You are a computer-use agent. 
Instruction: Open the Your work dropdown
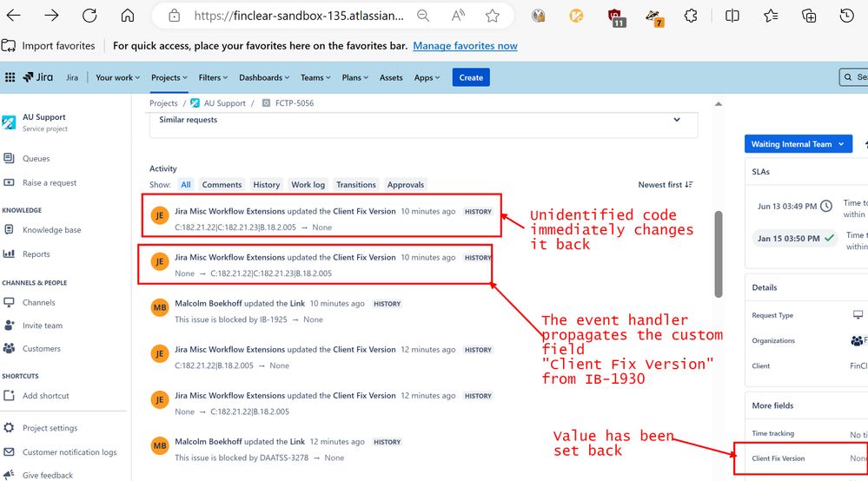(117, 77)
